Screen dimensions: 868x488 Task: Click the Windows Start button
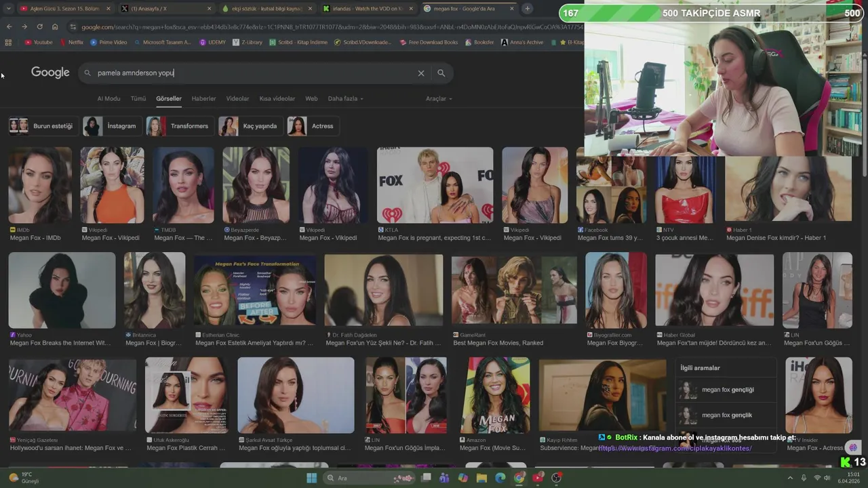click(311, 478)
